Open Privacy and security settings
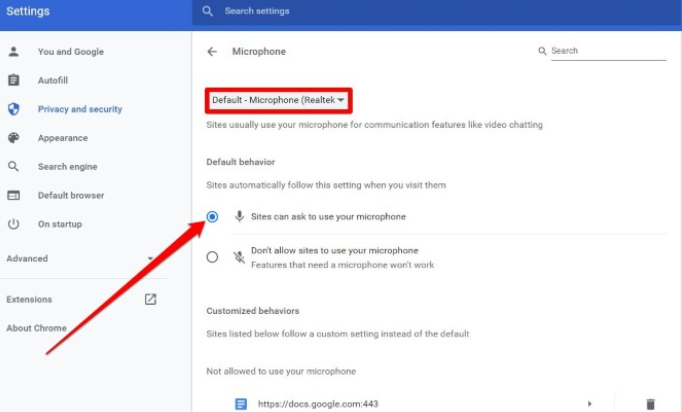682x412 pixels. (80, 109)
